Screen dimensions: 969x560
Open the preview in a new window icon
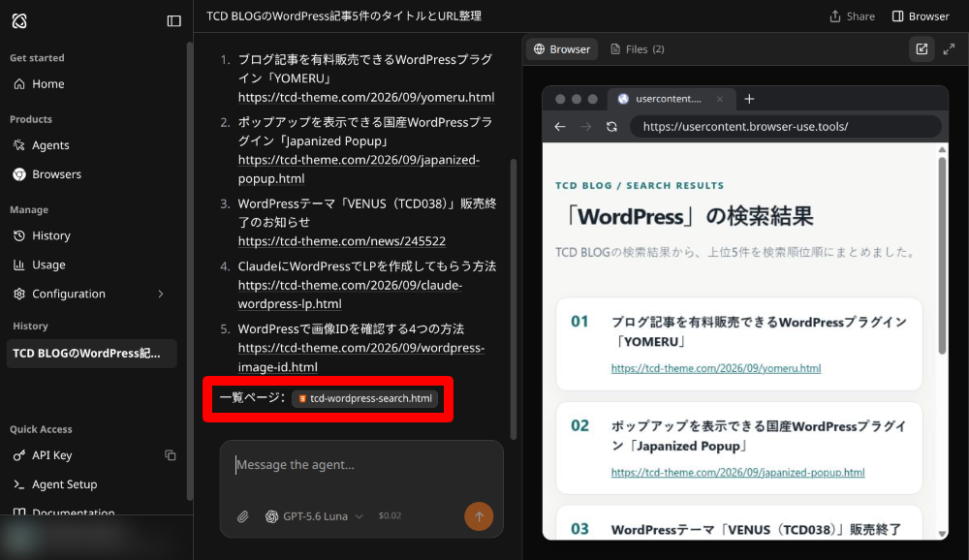[x=922, y=48]
